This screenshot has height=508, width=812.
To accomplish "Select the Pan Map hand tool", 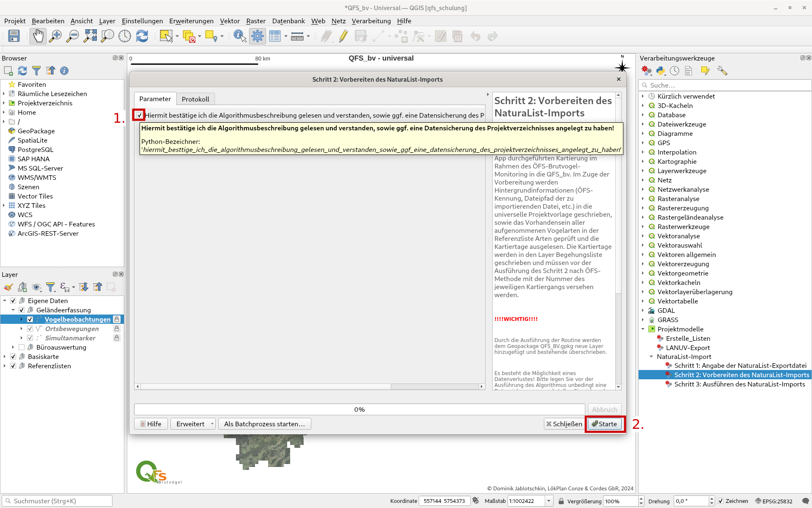I will click(38, 36).
